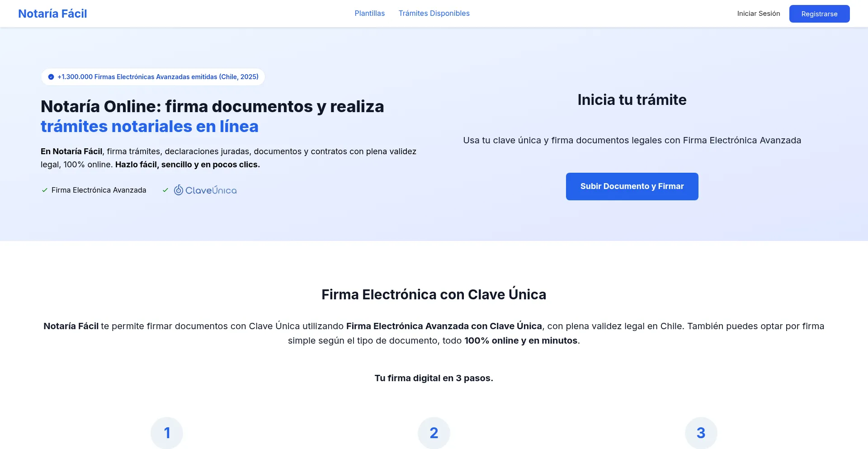
Task: Go to the Plantillas page
Action: [x=369, y=14]
